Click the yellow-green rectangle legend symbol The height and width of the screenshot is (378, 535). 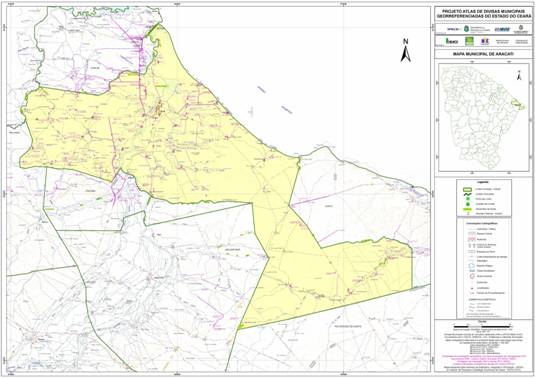[467, 208]
